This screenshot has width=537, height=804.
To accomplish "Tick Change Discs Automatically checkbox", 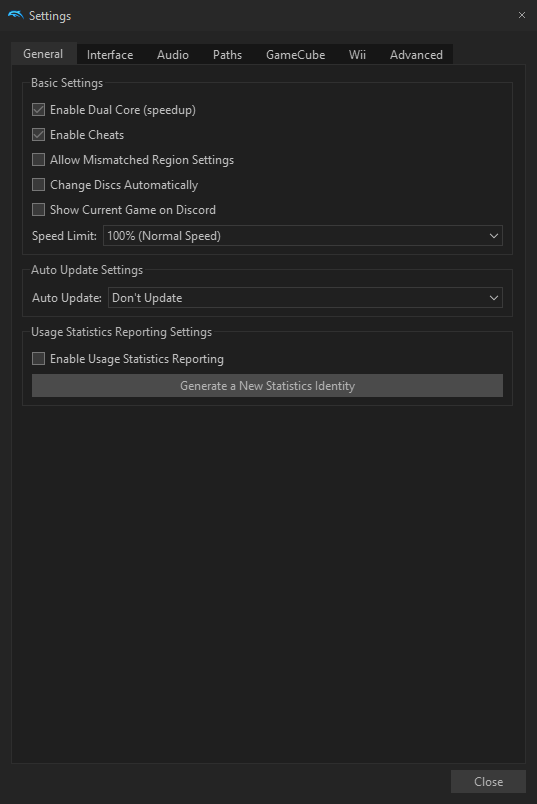I will (x=38, y=185).
